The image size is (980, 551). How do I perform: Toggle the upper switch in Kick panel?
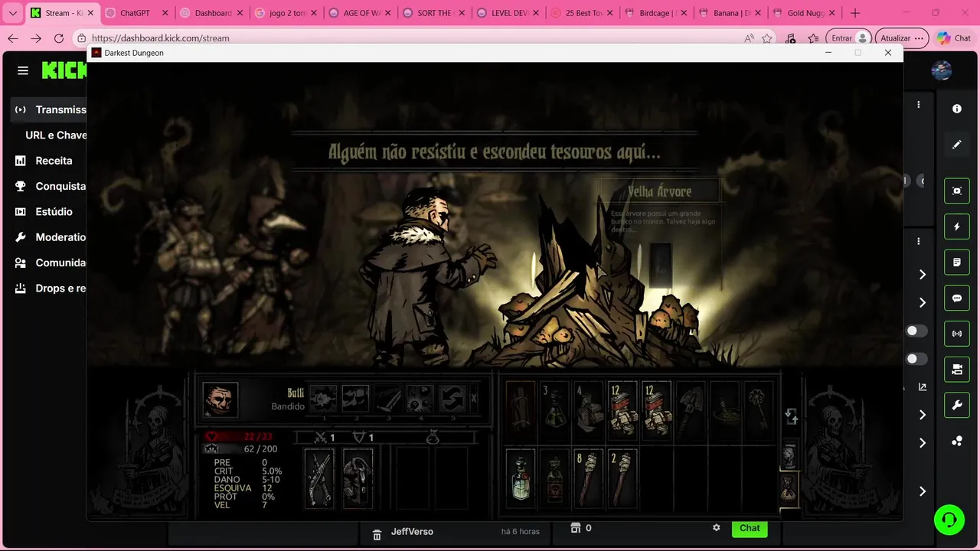coord(916,331)
